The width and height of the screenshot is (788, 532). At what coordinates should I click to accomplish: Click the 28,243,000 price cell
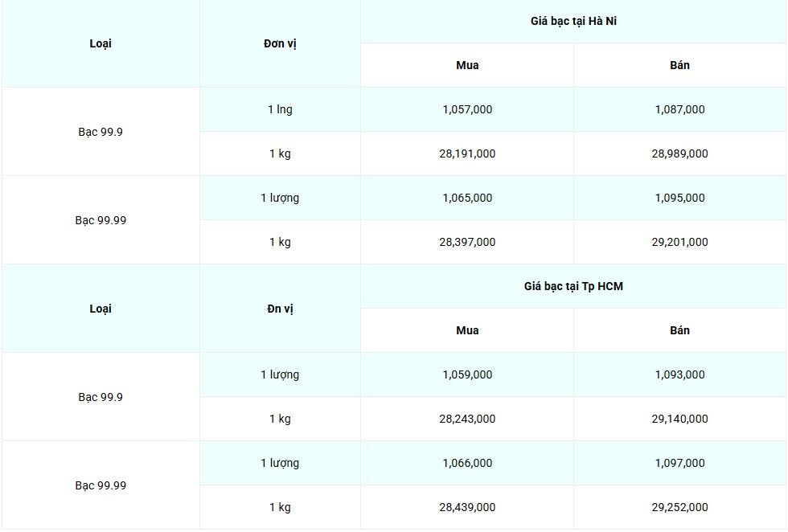pyautogui.click(x=467, y=419)
